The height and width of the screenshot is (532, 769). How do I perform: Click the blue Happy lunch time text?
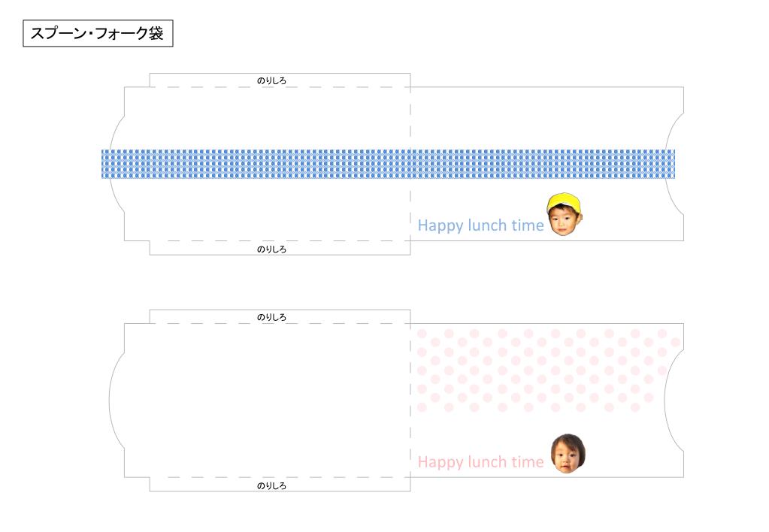point(480,225)
